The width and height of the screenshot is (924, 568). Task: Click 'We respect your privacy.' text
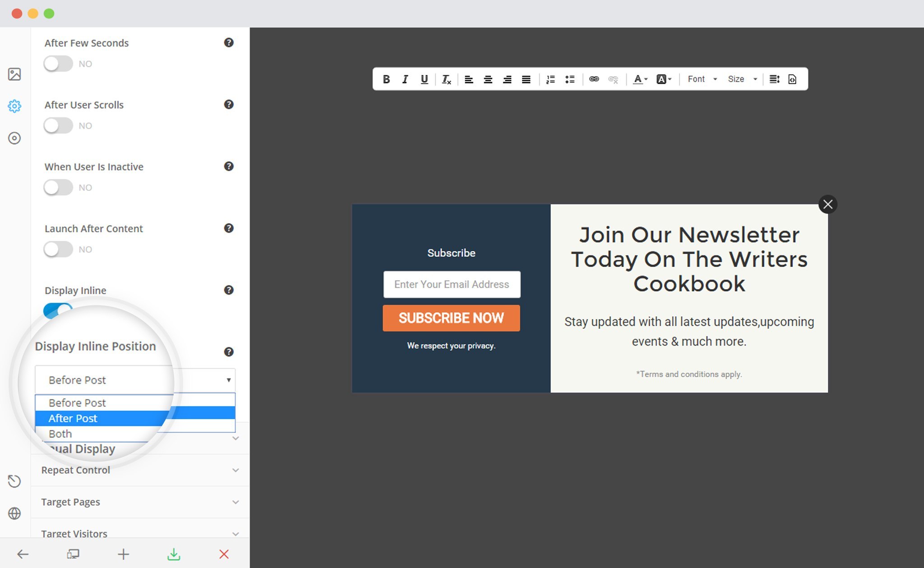(x=451, y=346)
